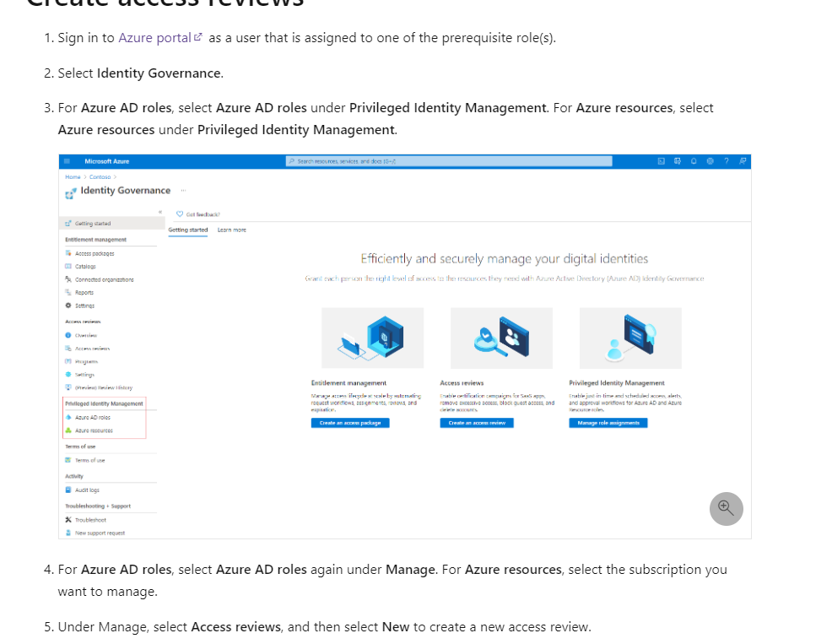This screenshot has width=832, height=644.
Task: Go to the Home breadcrumb
Action: [73, 176]
